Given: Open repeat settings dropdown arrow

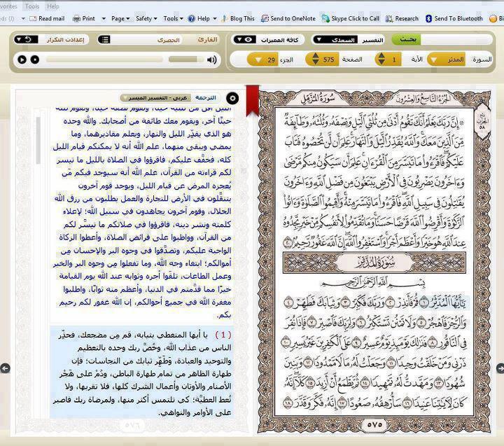Looking at the screenshot, I should coord(19,39).
